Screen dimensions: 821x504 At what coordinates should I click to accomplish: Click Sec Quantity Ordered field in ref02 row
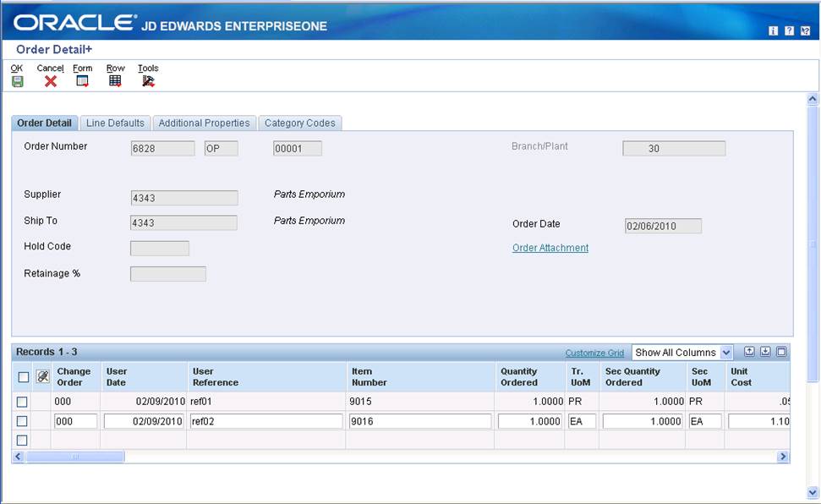(x=643, y=421)
